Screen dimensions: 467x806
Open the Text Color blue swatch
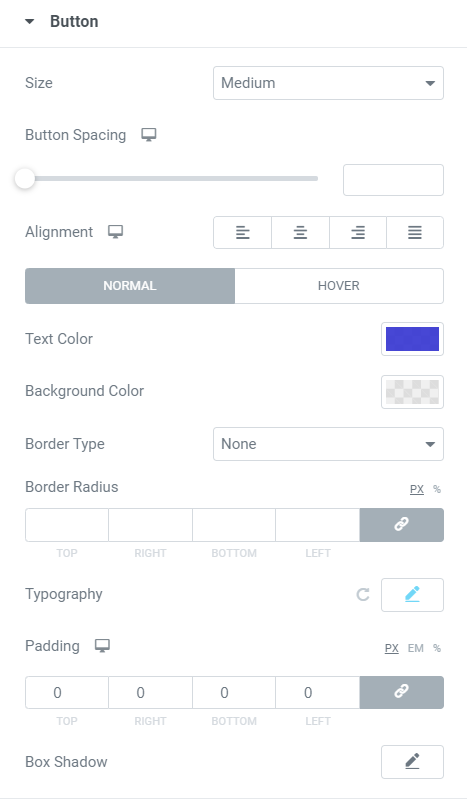(x=412, y=339)
